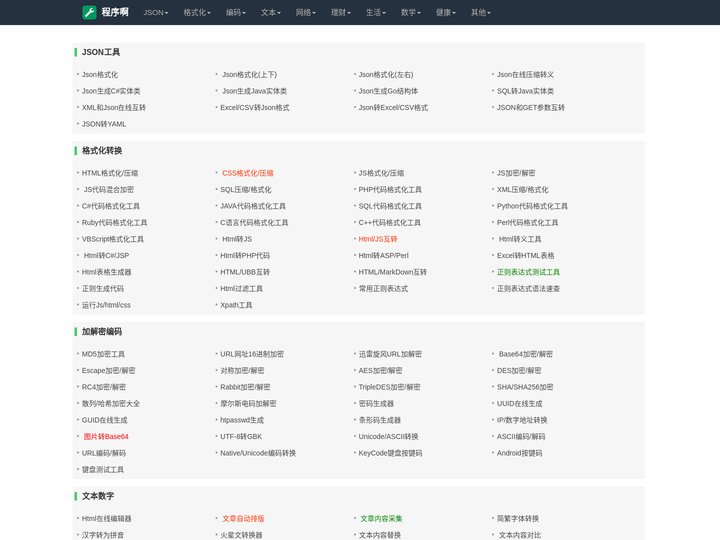Open SHA/SHA256加密 link

(x=525, y=387)
